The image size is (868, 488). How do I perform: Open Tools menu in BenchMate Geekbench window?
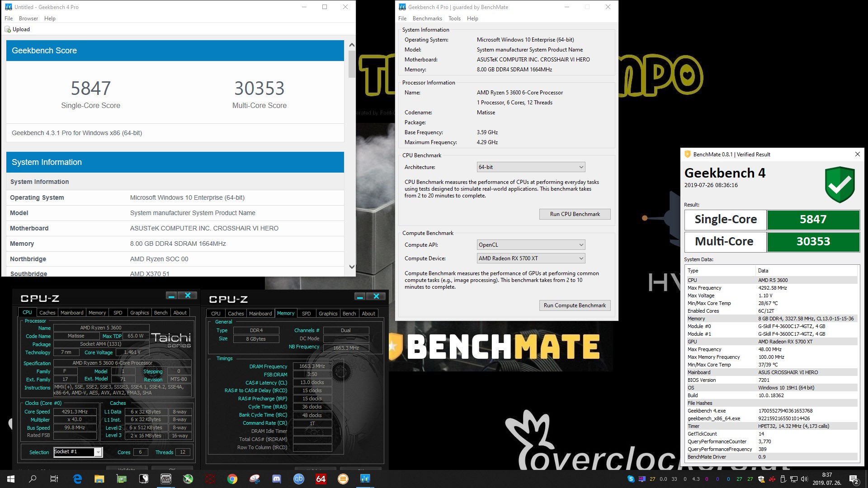tap(454, 19)
